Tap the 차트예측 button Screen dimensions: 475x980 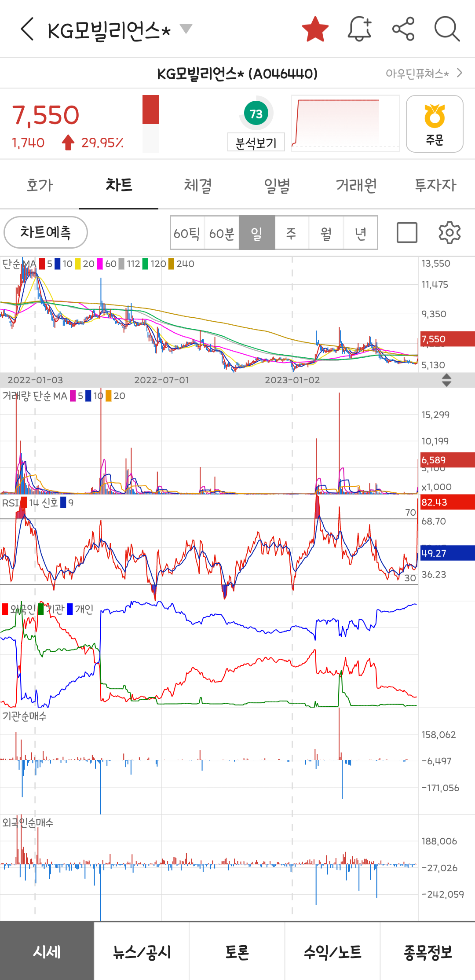tap(46, 232)
